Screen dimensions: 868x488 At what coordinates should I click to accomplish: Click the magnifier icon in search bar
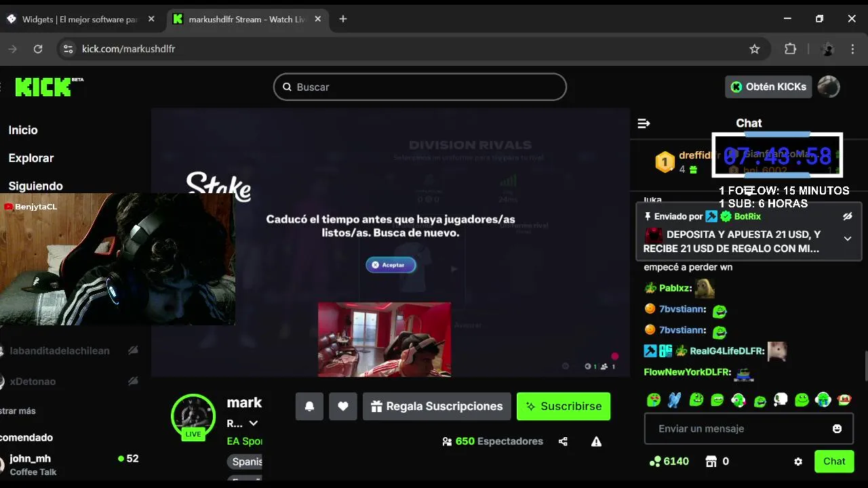coord(287,87)
